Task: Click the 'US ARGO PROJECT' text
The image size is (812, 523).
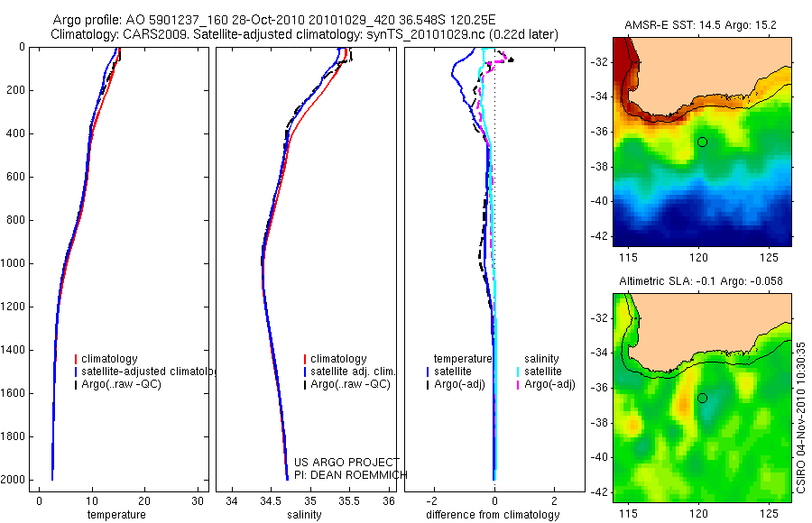Action: 346,462
